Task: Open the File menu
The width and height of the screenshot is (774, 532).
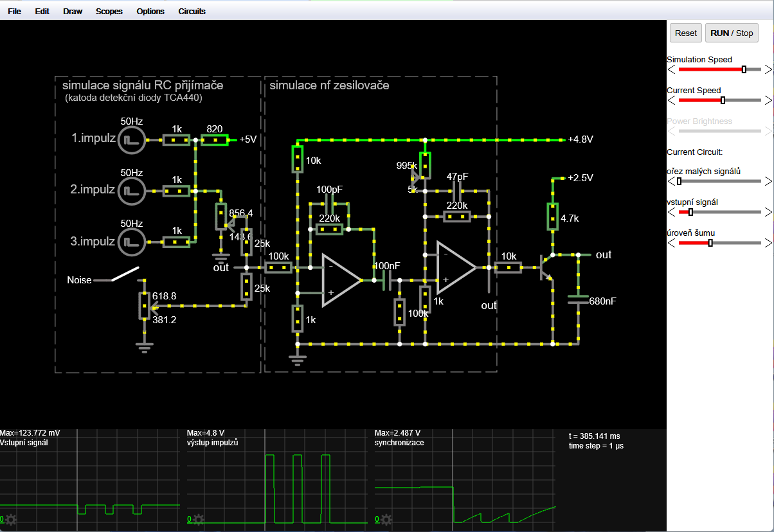Action: coord(14,12)
